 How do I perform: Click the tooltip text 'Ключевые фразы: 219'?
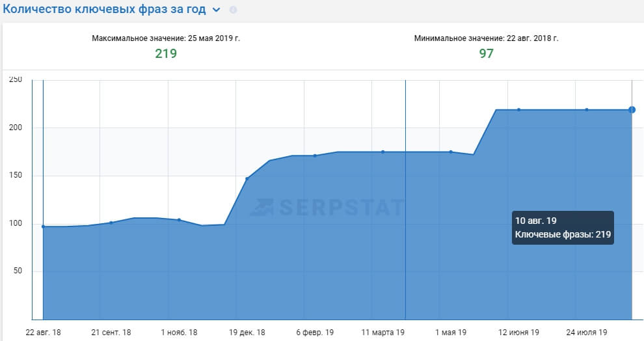point(563,234)
